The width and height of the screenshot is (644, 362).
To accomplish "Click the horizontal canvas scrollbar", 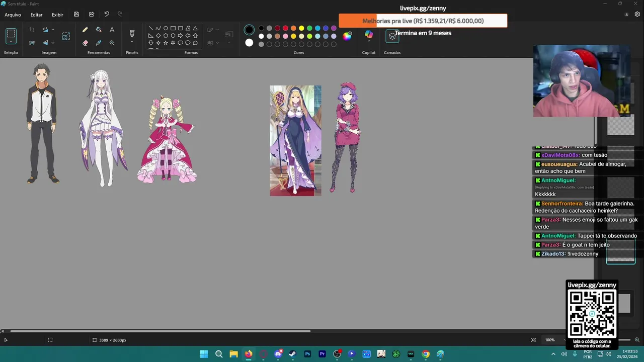I will [160, 331].
